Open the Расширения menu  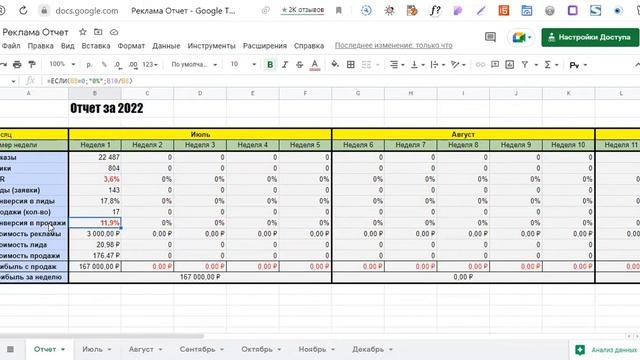265,46
